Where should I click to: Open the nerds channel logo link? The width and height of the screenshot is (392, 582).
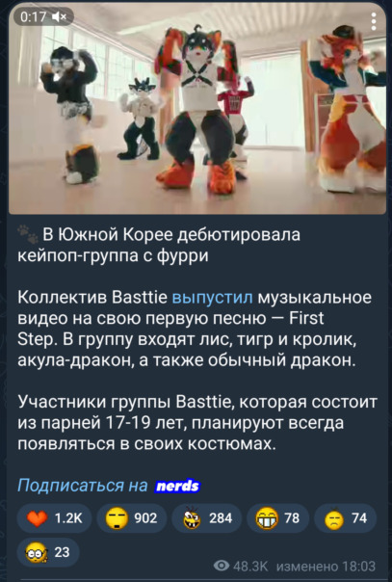click(177, 486)
